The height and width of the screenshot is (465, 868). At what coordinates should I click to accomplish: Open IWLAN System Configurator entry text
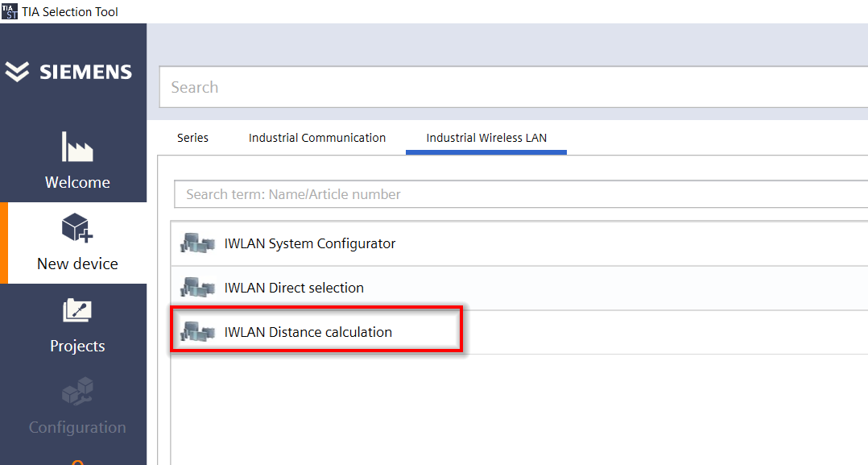click(x=310, y=243)
